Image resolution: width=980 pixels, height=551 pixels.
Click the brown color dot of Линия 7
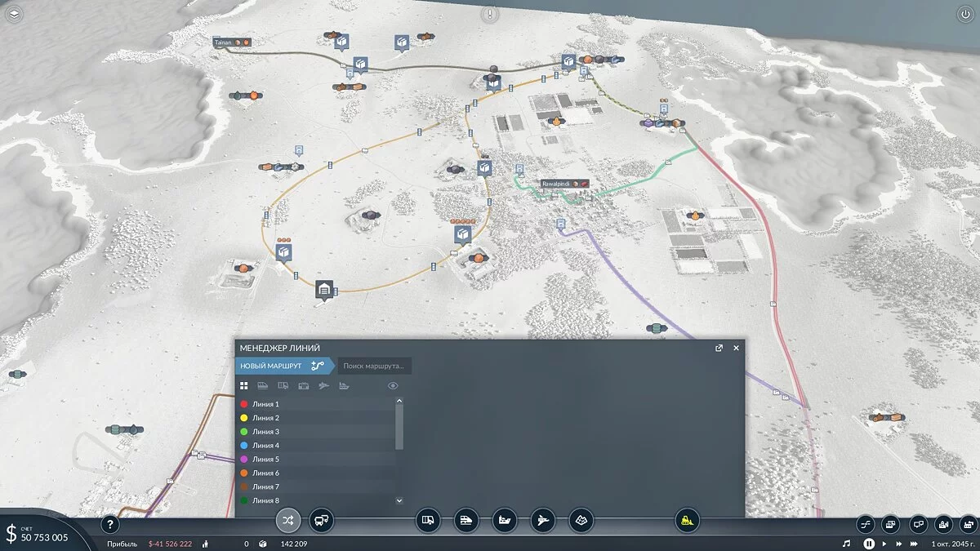[243, 487]
